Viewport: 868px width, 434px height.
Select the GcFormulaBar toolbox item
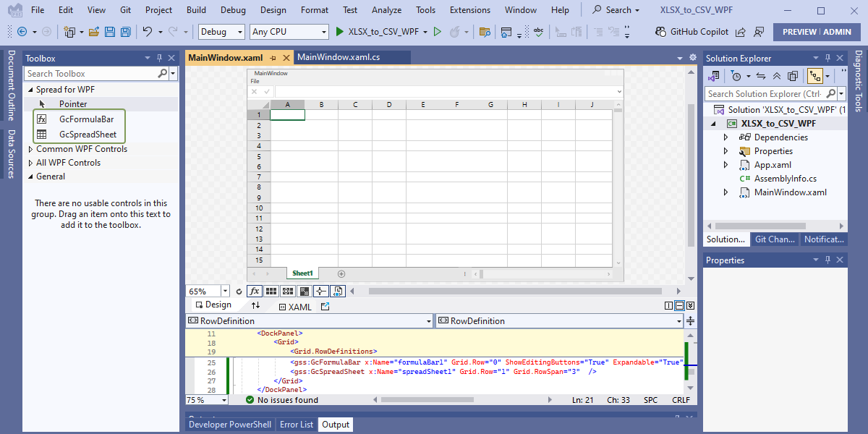86,119
